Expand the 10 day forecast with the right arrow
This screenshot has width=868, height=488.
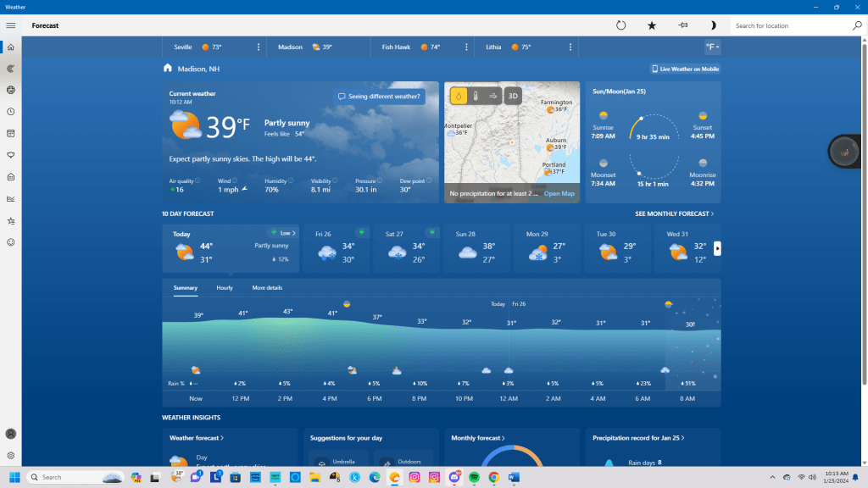pyautogui.click(x=717, y=248)
